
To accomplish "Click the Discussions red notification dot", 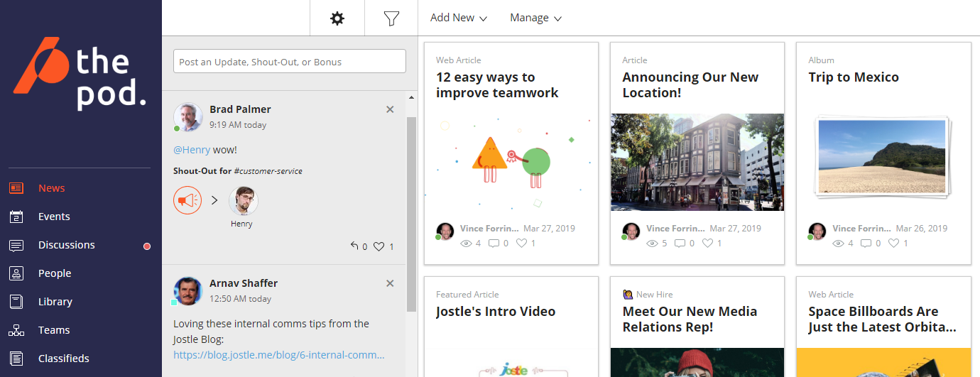I will pos(147,246).
